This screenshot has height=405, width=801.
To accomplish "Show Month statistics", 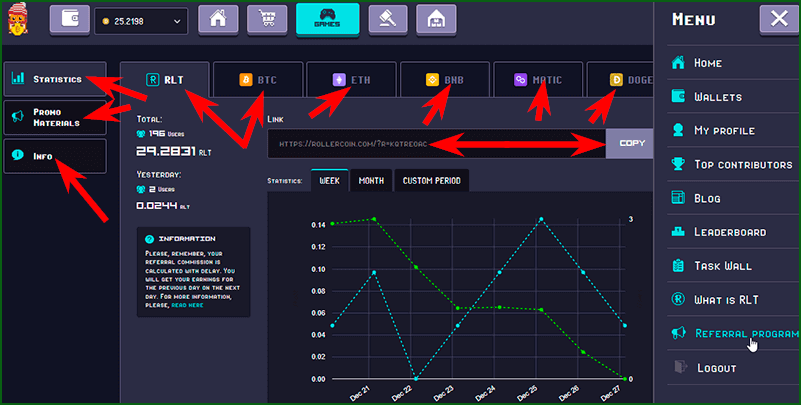I will click(371, 181).
